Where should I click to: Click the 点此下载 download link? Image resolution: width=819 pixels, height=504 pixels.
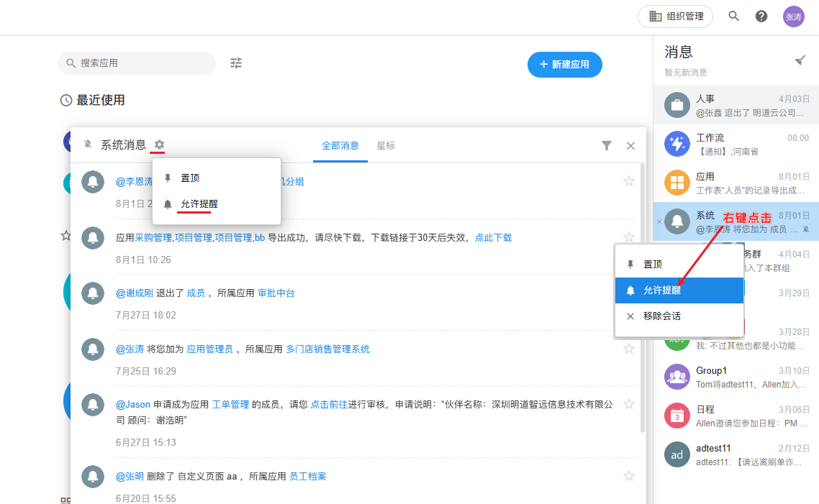click(493, 238)
